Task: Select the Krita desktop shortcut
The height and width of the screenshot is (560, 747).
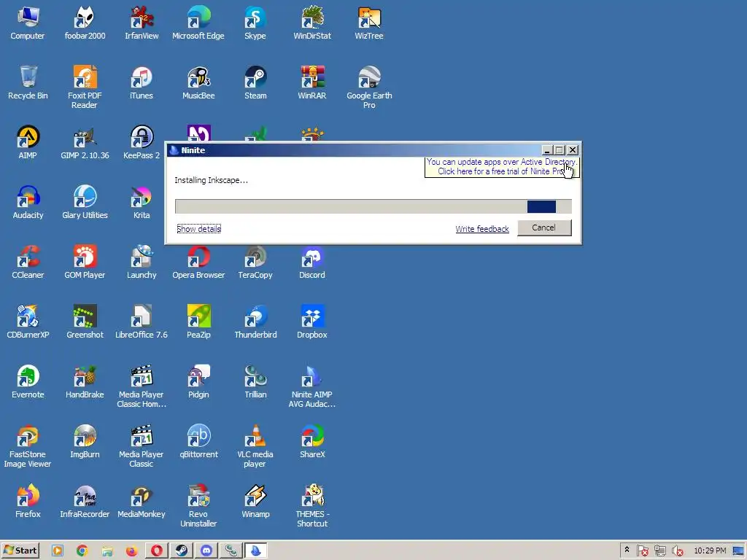Action: (142, 203)
